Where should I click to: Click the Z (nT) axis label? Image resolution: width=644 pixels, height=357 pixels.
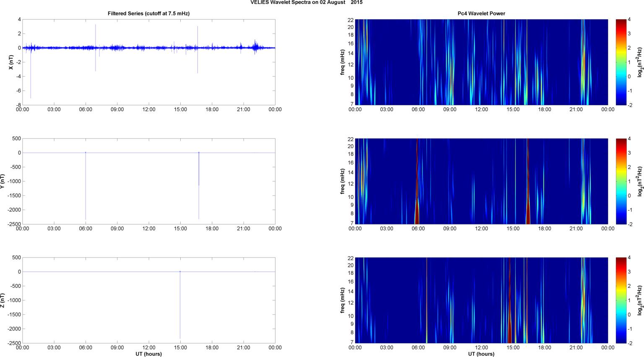point(2,300)
